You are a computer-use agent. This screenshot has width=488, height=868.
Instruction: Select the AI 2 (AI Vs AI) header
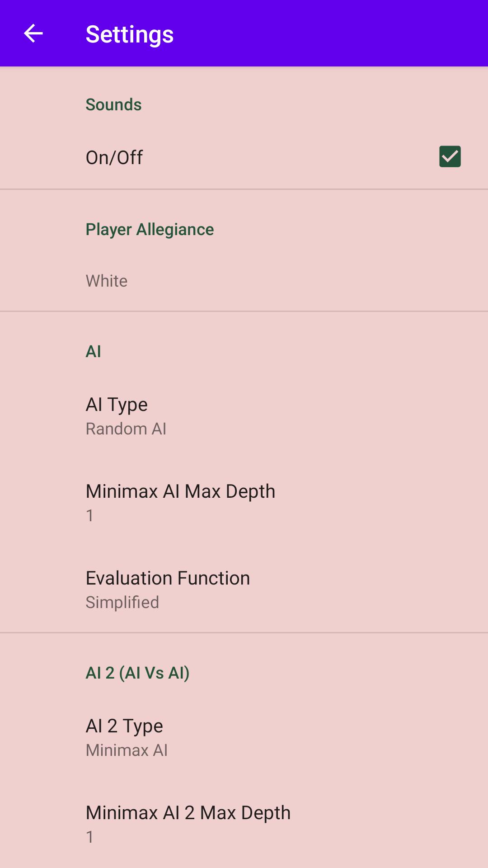[138, 673]
